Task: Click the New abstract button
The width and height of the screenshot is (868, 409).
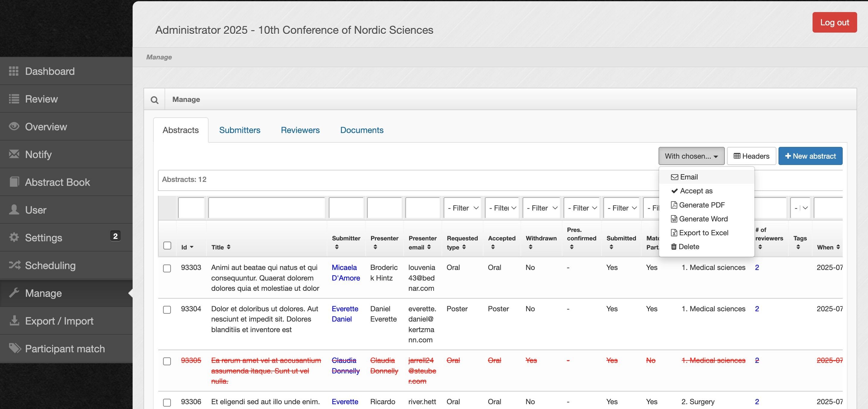Action: [810, 156]
